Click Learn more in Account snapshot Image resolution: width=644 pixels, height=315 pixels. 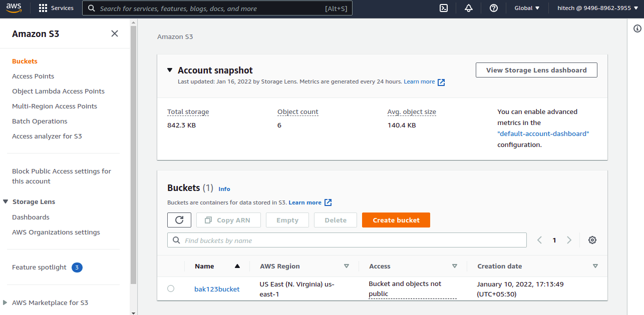[x=419, y=81]
